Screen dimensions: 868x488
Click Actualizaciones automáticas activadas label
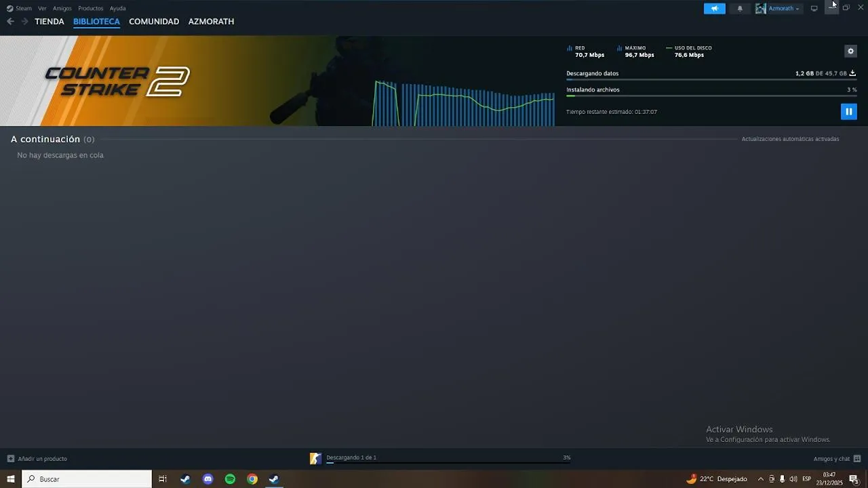pos(790,139)
